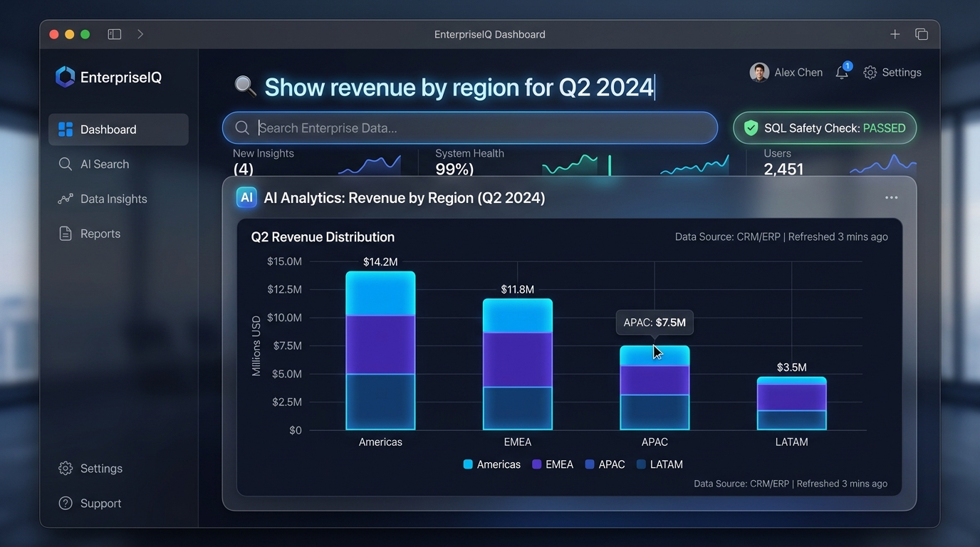The image size is (980, 547).
Task: Click the APAC: $7.5M tooltip
Action: coord(655,323)
